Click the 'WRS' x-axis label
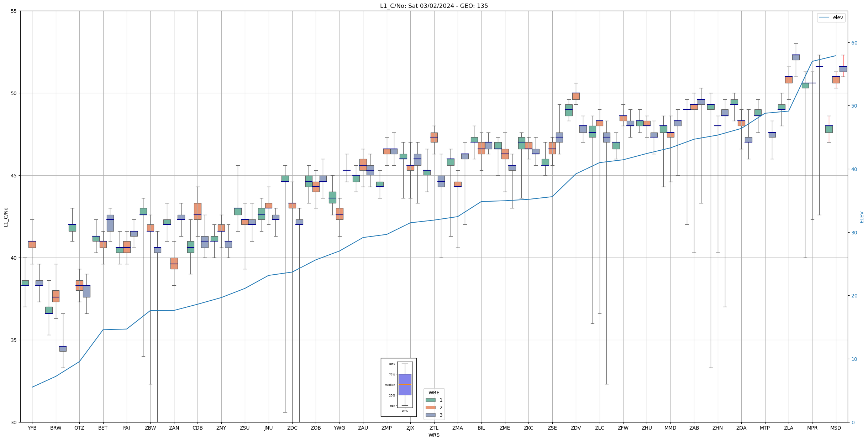 point(434,435)
